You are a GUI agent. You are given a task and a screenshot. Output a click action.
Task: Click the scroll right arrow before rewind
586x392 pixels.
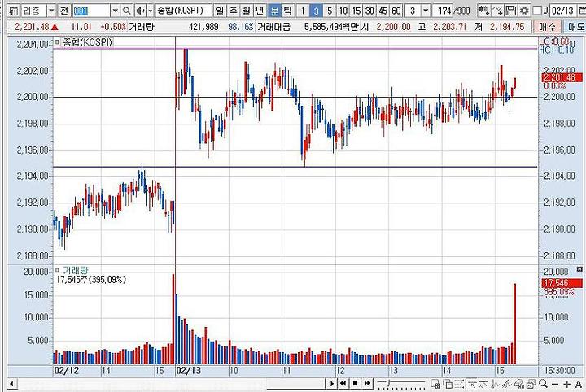tap(331, 383)
